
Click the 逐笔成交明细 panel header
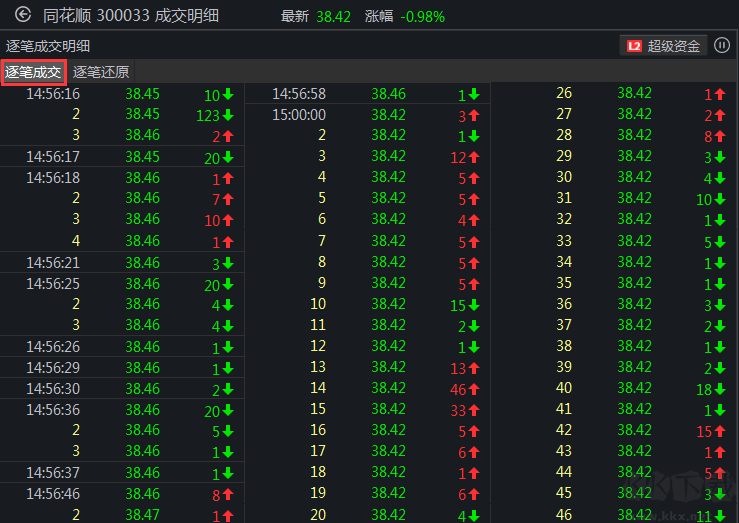point(48,45)
